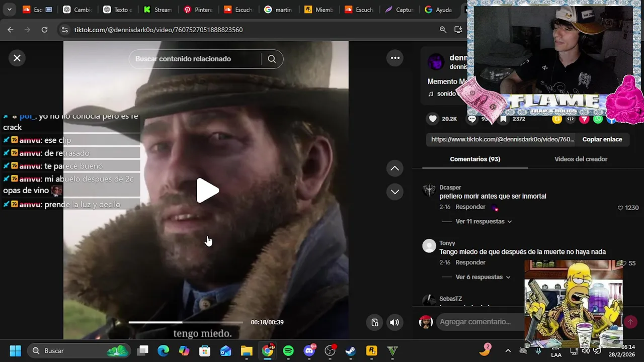The image size is (644, 362).
Task: Open Rockstar Games Launcher from taskbar
Action: point(372,350)
